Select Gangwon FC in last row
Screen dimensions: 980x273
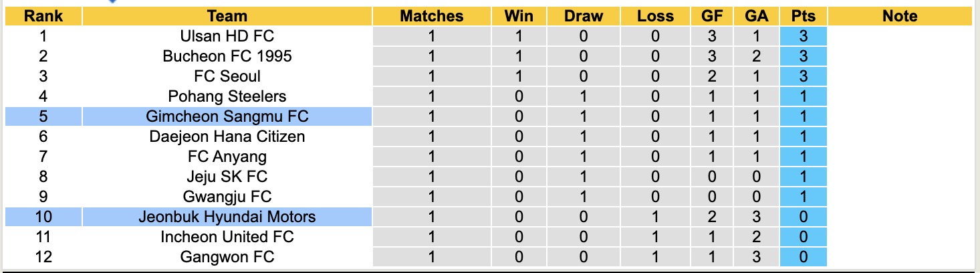click(227, 257)
